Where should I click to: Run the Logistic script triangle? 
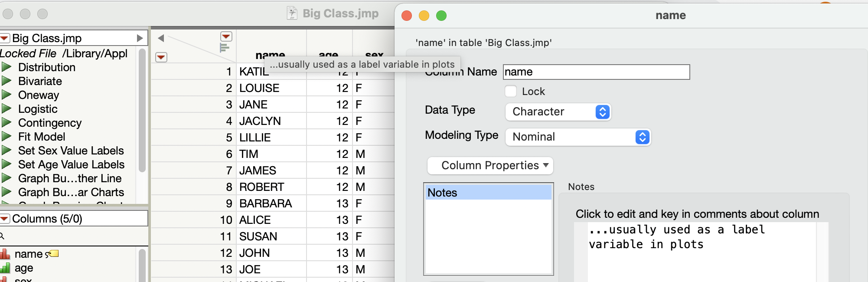[7, 109]
